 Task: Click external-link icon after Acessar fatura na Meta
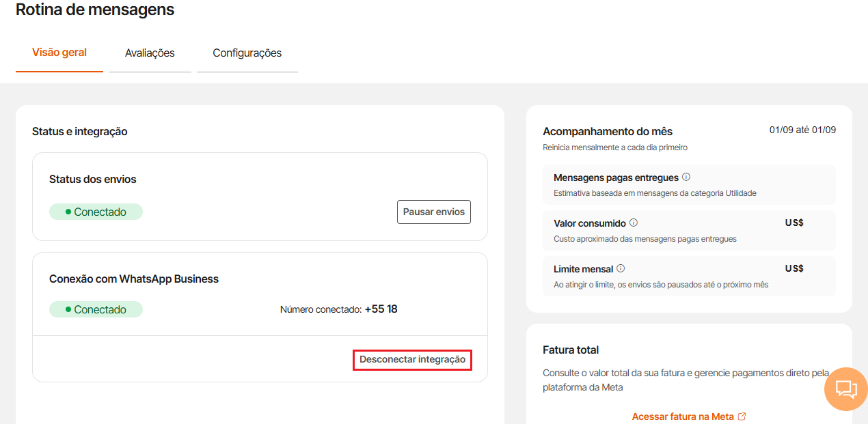click(742, 416)
